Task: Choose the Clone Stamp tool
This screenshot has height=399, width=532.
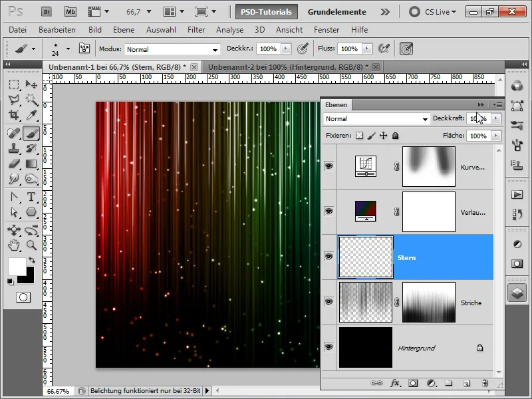Action: coord(14,148)
